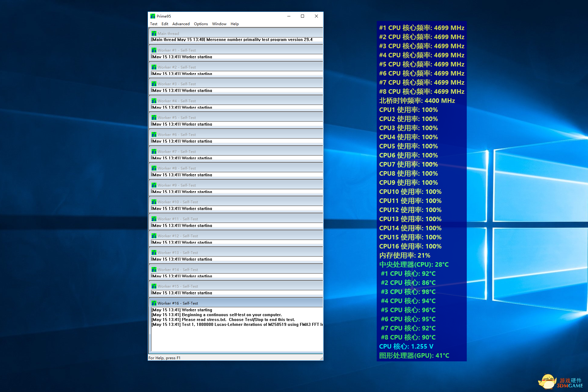
Task: Click '#3 CPU 核心: 98°C' overlay line
Action: click(408, 292)
